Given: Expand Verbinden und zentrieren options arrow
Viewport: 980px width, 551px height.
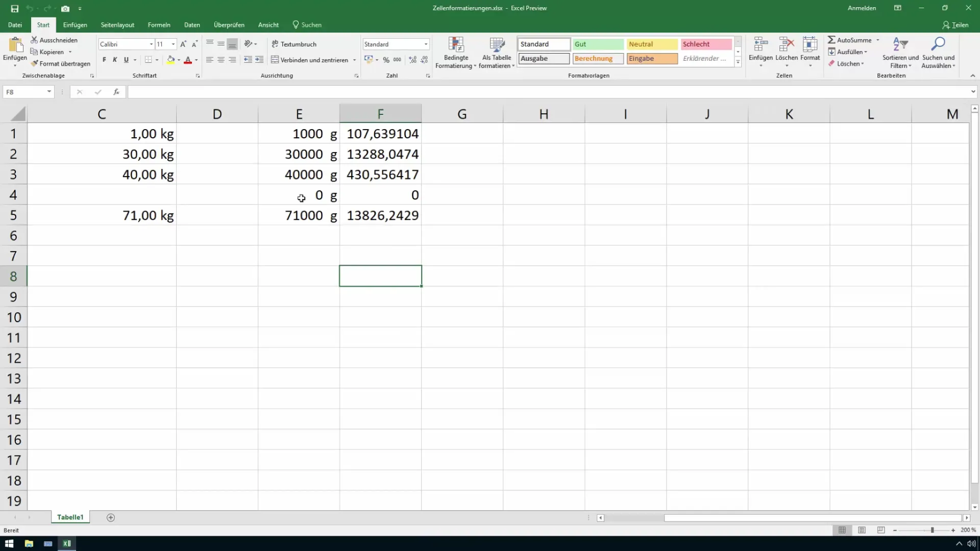Looking at the screenshot, I should point(354,60).
